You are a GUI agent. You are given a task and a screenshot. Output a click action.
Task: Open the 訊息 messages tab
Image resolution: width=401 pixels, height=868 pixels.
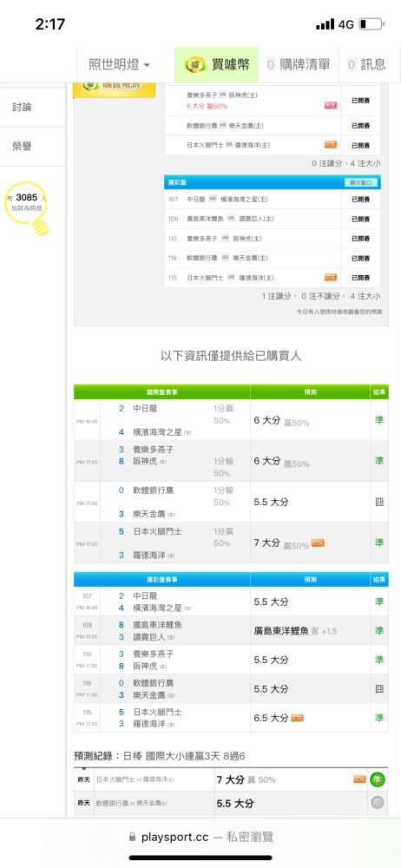click(366, 65)
